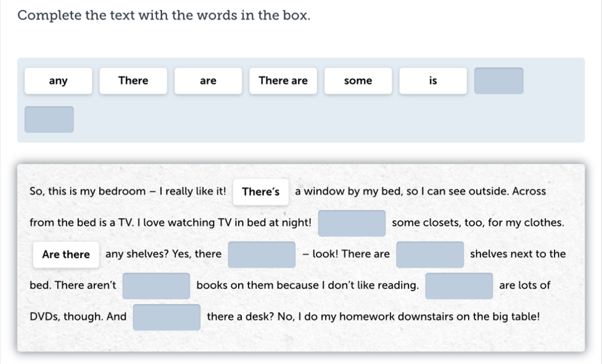Select the blank before 'there a desk?'

(167, 317)
